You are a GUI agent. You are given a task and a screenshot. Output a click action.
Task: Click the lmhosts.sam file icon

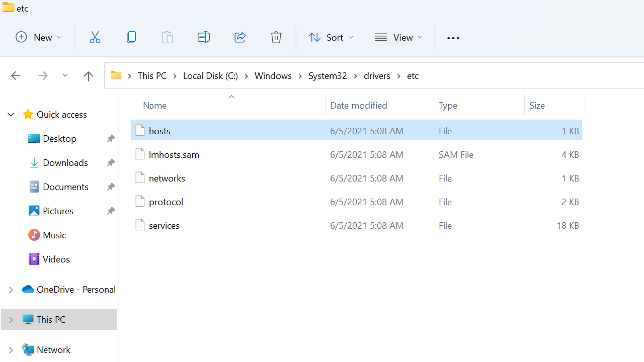point(140,154)
